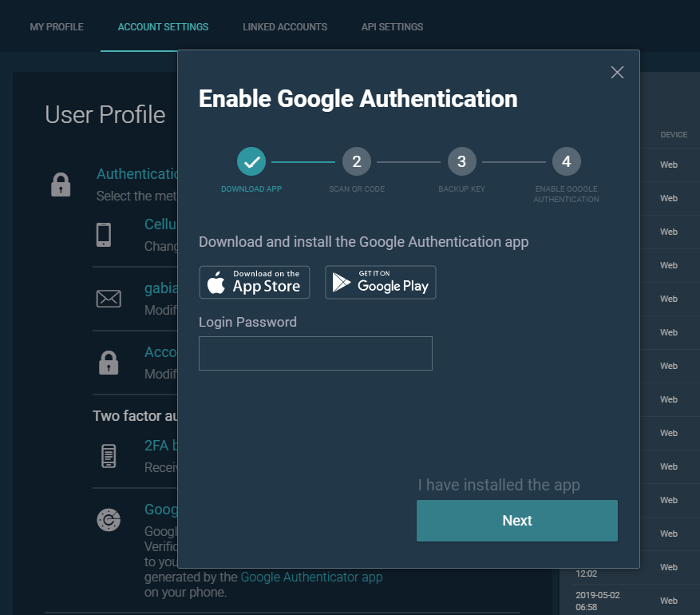Image resolution: width=700 pixels, height=615 pixels.
Task: Click the Authentication padlock icon in User Profile
Action: pos(61,184)
